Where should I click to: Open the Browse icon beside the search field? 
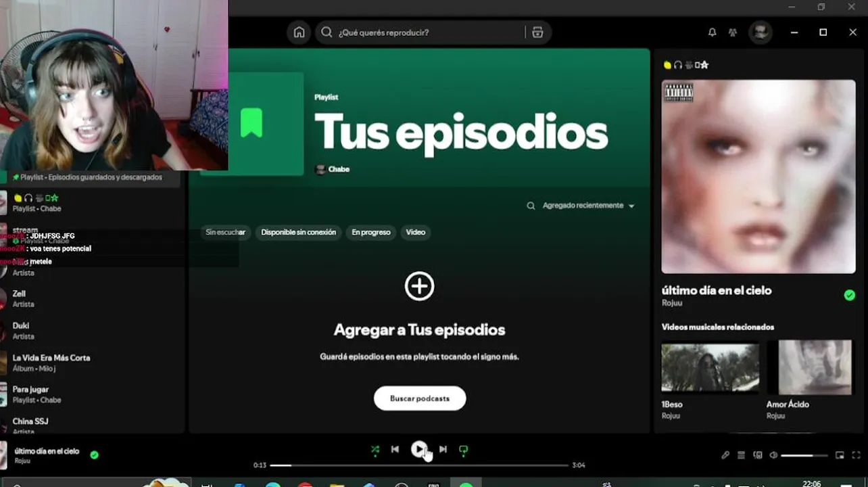tap(537, 32)
